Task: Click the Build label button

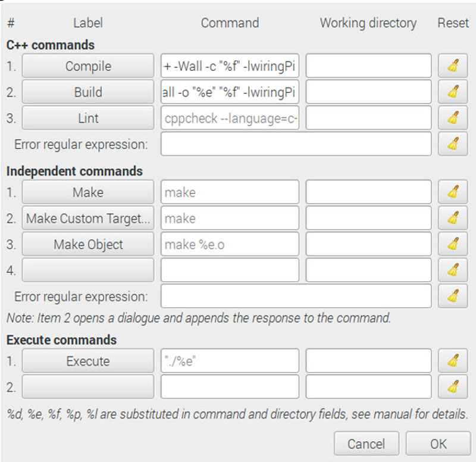Action: pyautogui.click(x=87, y=92)
